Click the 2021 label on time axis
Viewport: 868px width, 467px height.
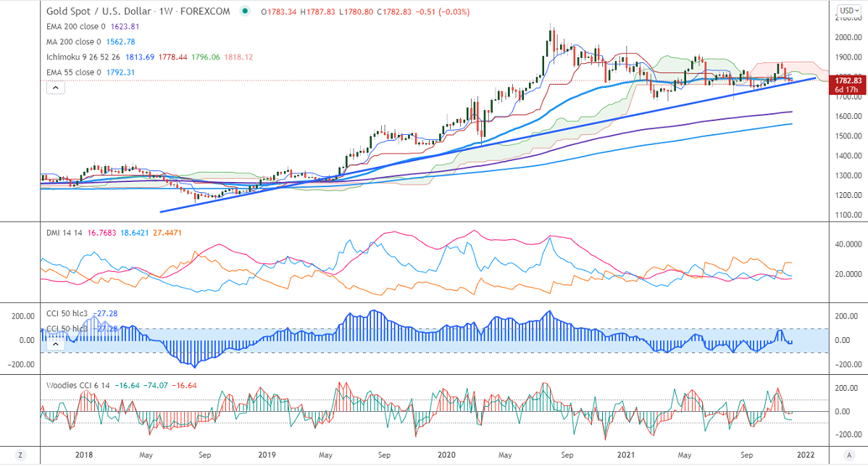tap(626, 455)
